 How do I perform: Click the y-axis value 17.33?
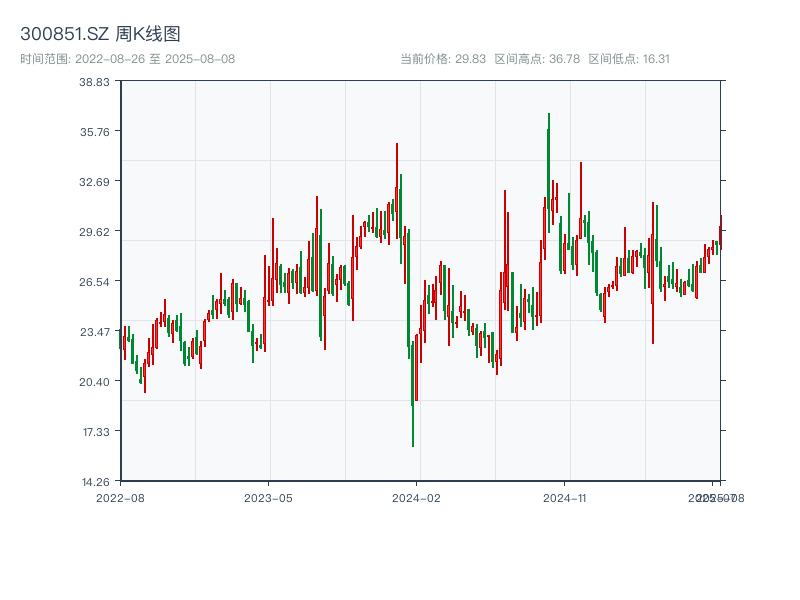click(x=96, y=432)
